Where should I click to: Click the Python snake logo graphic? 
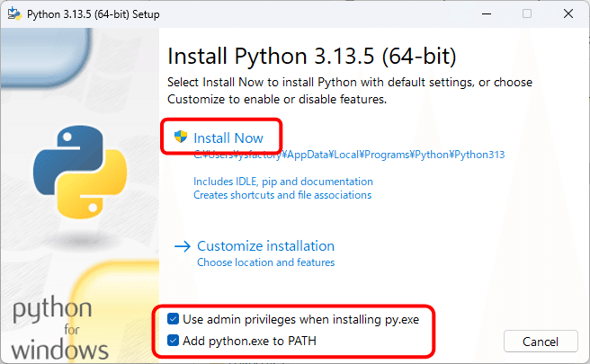tap(78, 173)
